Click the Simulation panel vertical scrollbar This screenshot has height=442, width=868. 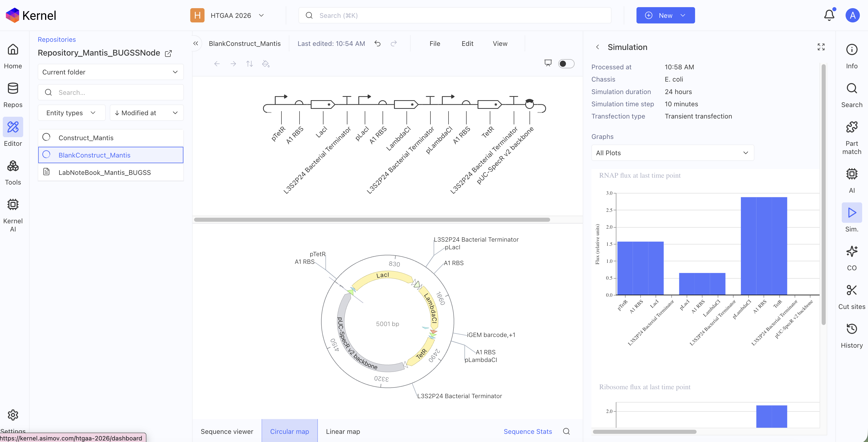click(823, 194)
